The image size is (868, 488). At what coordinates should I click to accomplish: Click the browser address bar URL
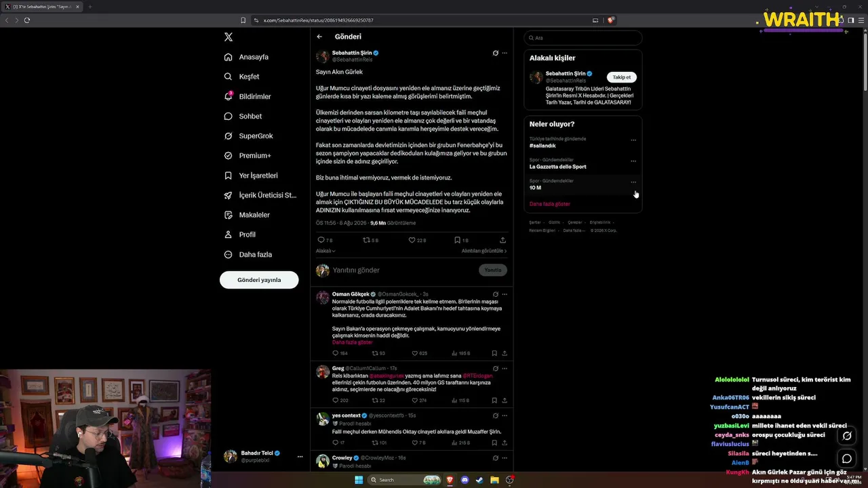pyautogui.click(x=318, y=20)
